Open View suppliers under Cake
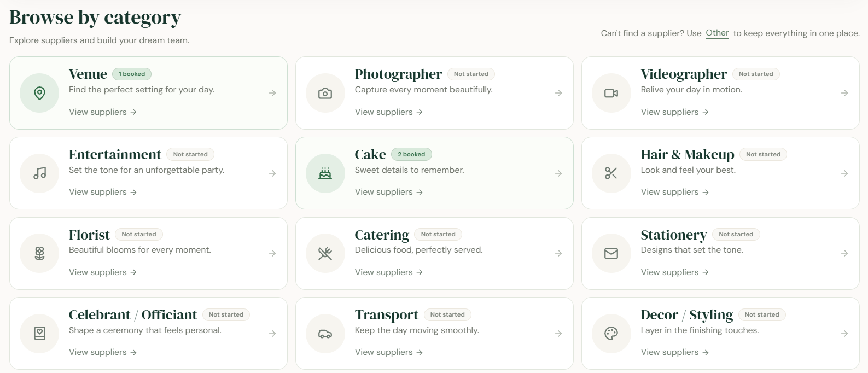The height and width of the screenshot is (373, 868). click(x=389, y=192)
